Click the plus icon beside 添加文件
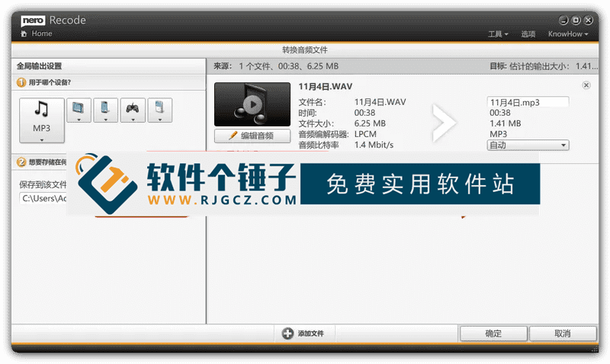 [x=288, y=334]
